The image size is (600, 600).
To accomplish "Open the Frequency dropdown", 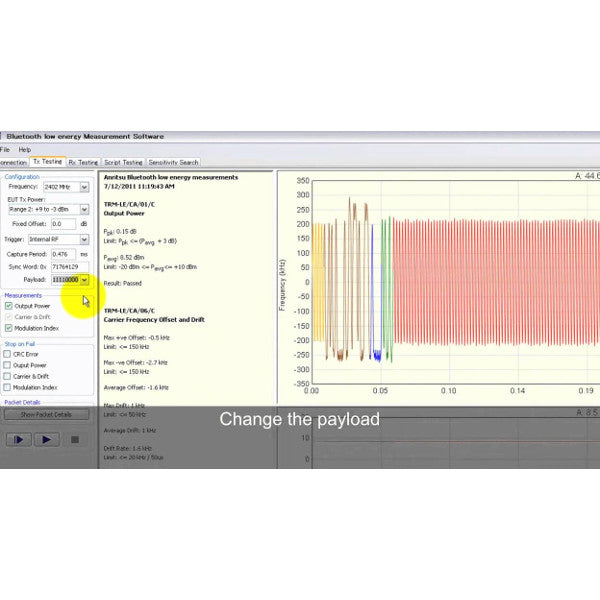I will pos(84,186).
